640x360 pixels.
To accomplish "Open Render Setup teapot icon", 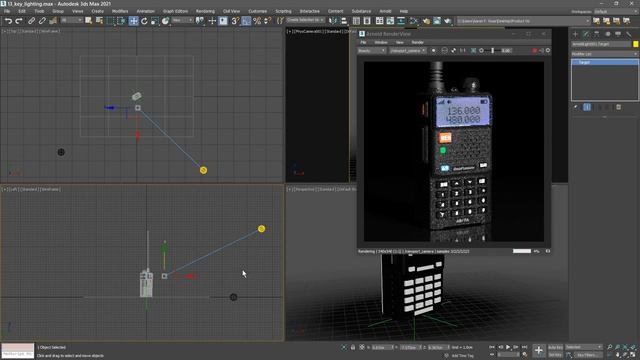I will click(426, 21).
